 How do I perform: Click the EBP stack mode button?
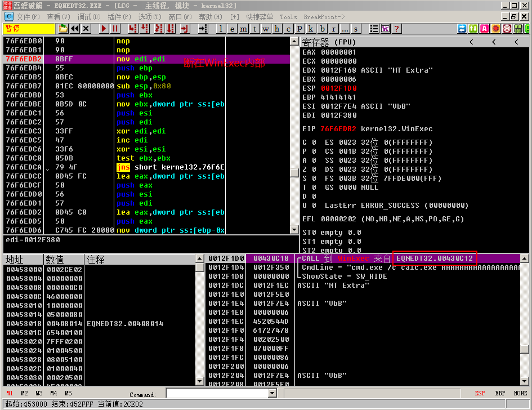click(500, 393)
